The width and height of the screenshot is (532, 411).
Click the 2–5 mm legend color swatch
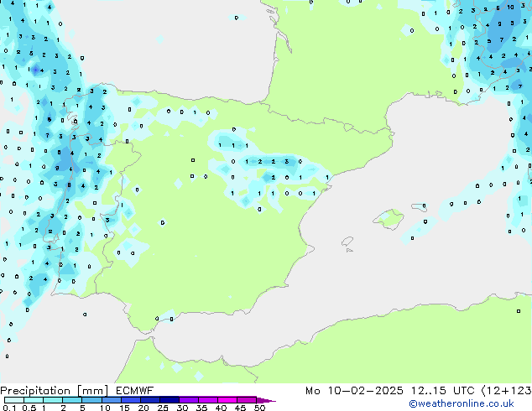[72, 400]
